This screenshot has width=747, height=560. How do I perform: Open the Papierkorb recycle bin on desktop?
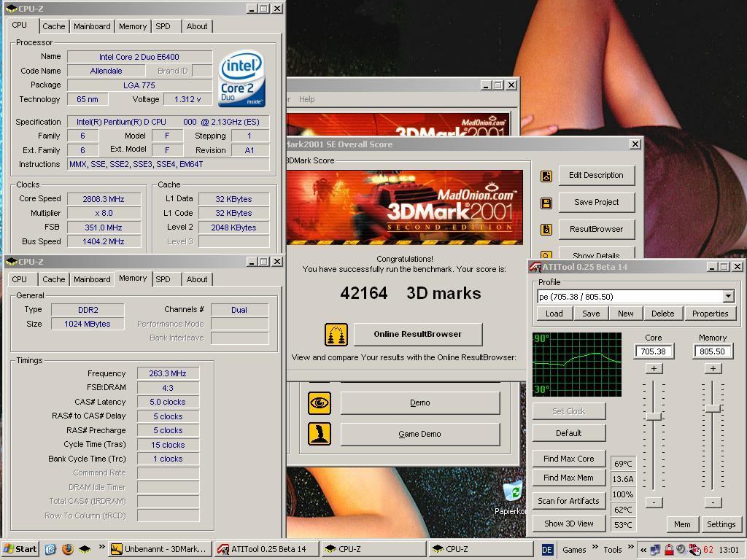point(513,497)
